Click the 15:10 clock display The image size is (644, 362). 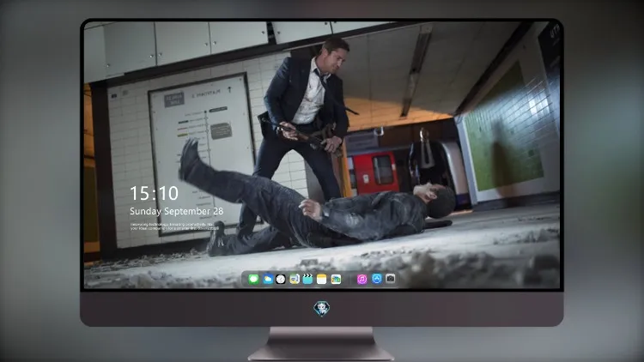click(x=154, y=193)
